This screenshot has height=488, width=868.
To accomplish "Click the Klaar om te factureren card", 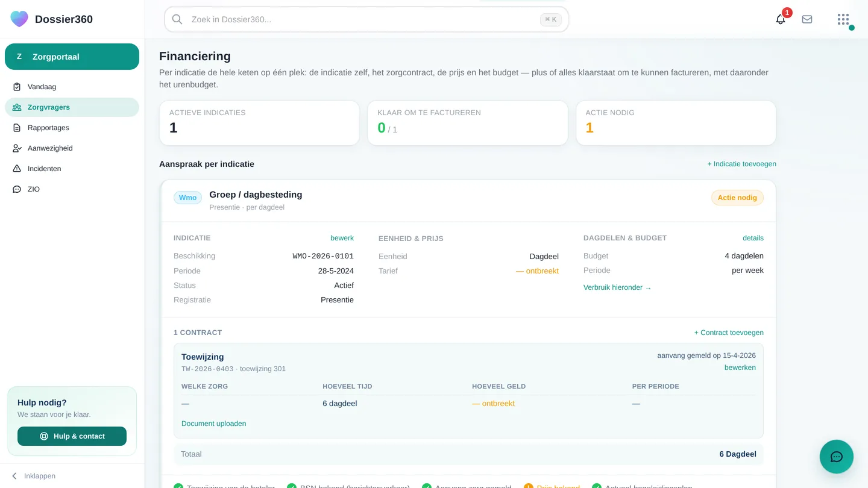I will [x=468, y=123].
